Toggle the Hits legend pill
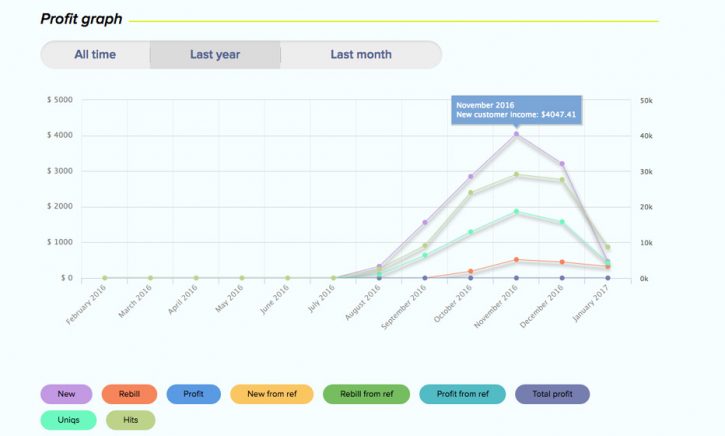 130,420
